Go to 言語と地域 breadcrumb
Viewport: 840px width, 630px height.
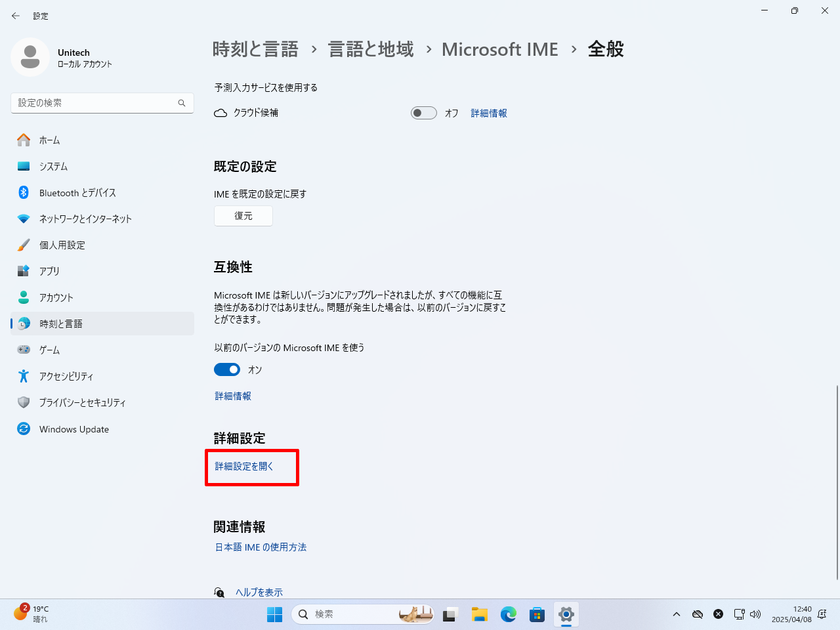371,49
